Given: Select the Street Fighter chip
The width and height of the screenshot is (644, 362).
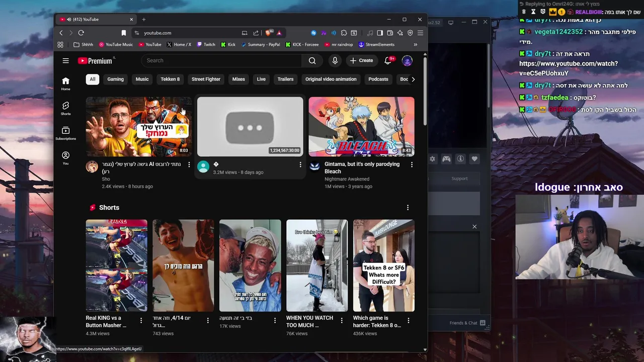Looking at the screenshot, I should (206, 79).
